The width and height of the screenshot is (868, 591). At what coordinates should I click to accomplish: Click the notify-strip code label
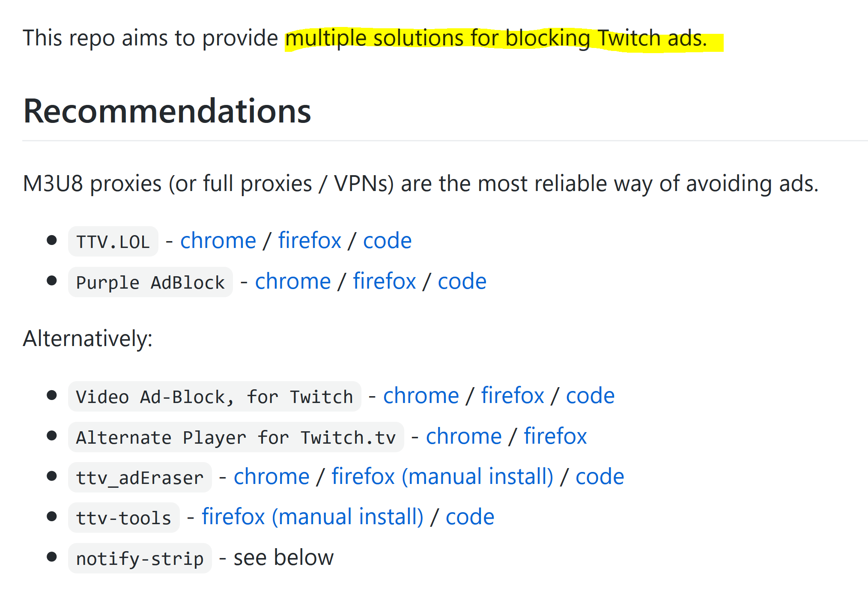coord(140,558)
